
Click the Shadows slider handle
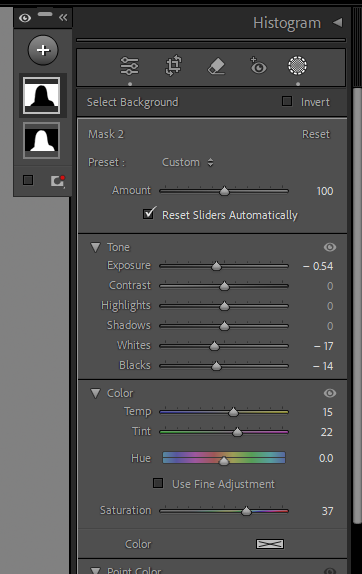pyautogui.click(x=224, y=326)
